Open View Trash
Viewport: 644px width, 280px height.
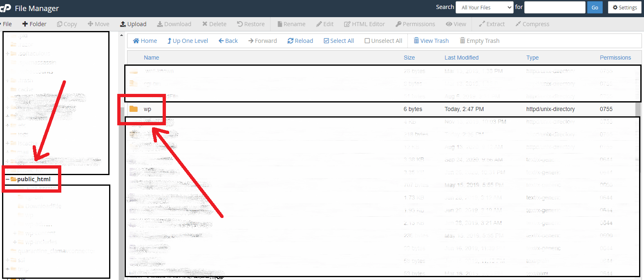click(x=431, y=41)
